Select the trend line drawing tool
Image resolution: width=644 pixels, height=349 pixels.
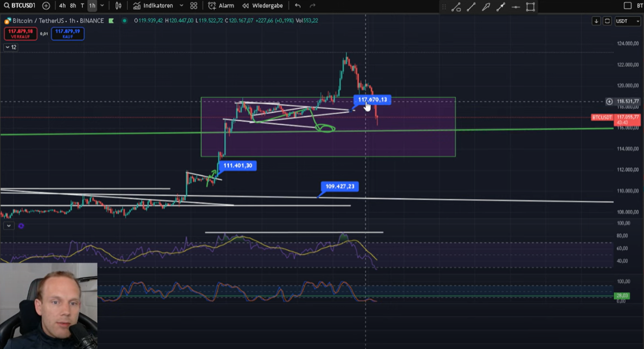tap(471, 7)
